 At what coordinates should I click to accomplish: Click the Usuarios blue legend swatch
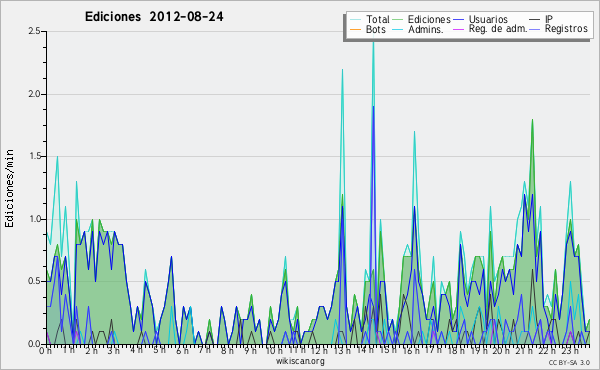458,20
